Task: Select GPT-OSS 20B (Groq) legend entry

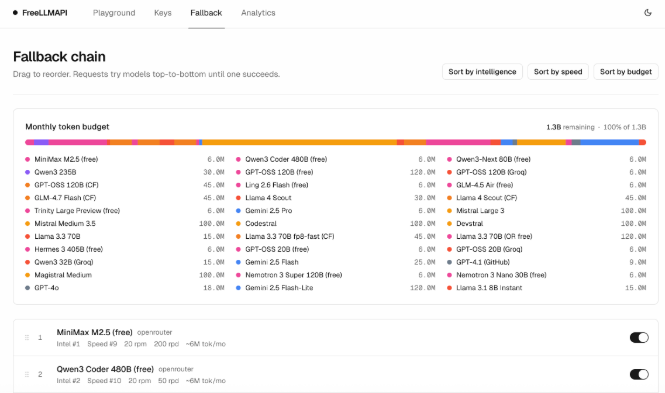Action: (x=547, y=249)
